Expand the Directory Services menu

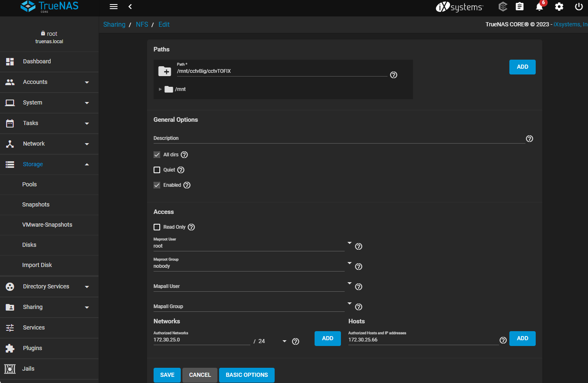[x=49, y=287]
